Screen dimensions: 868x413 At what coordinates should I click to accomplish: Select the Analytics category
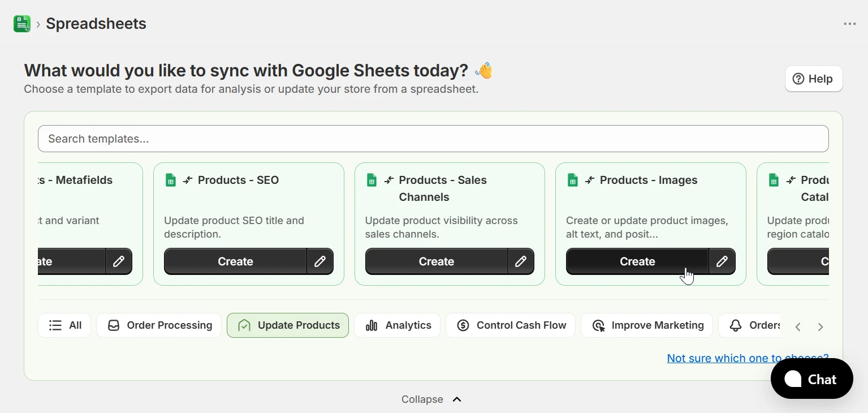398,325
